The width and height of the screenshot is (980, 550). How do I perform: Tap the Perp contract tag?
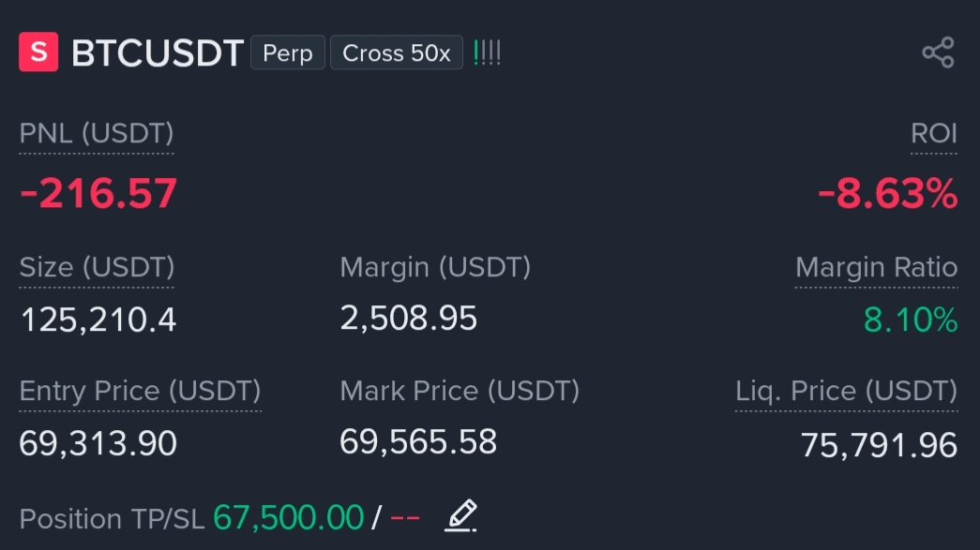coord(288,53)
